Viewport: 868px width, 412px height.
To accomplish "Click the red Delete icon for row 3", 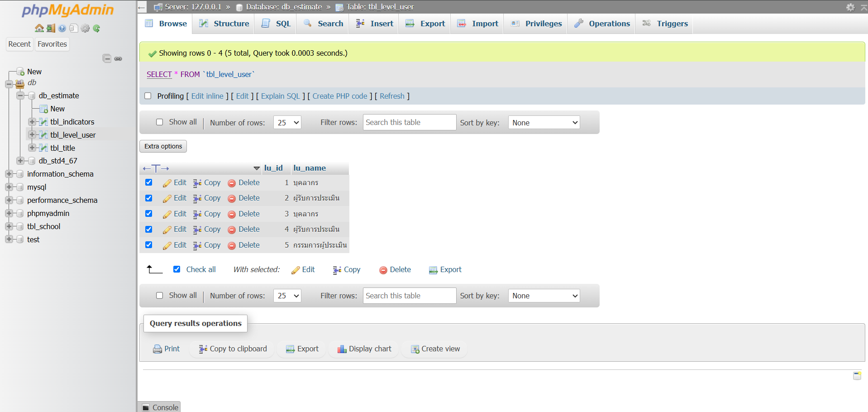I will point(232,214).
